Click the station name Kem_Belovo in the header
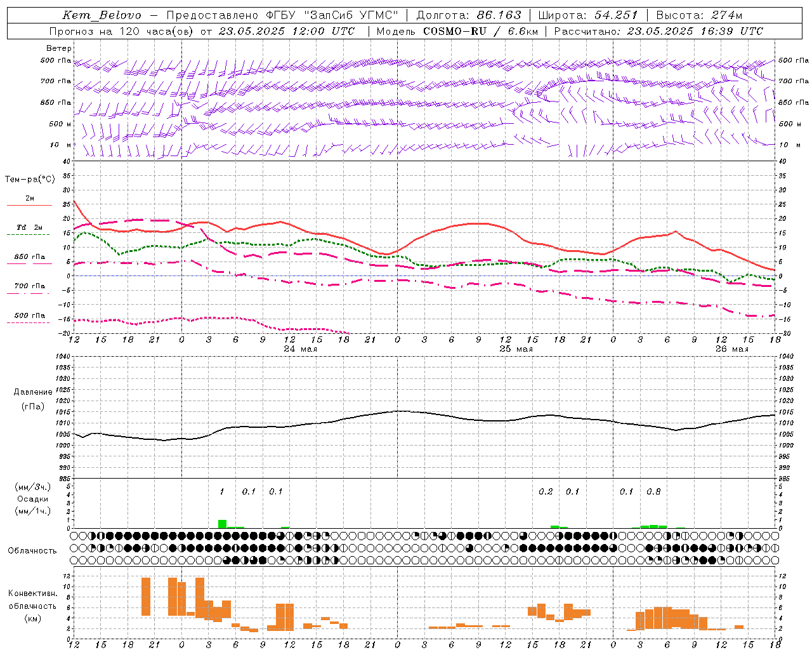This screenshot has height=650, width=812. pos(101,15)
